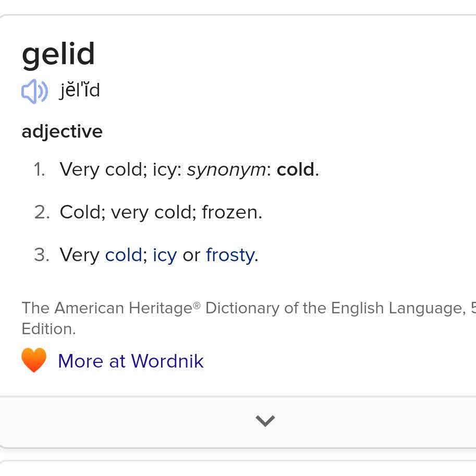476x476 pixels.
Task: Click the orange heart icon
Action: coord(34,360)
